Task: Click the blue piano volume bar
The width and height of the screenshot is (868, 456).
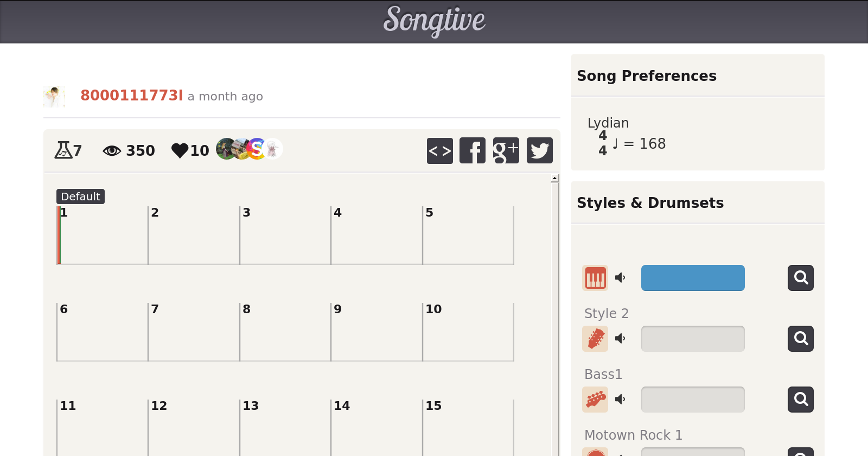Action: [x=693, y=278]
